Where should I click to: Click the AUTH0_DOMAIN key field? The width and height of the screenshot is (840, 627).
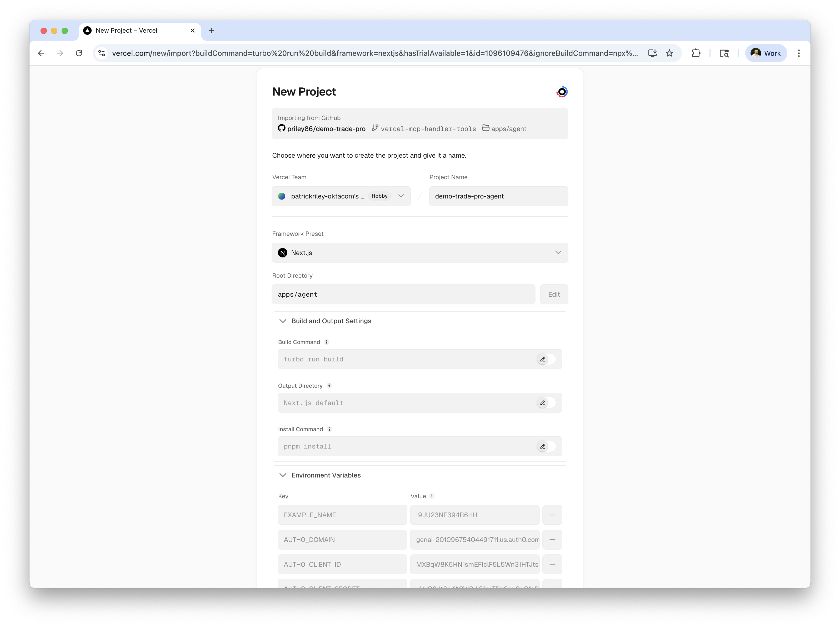[x=342, y=539]
